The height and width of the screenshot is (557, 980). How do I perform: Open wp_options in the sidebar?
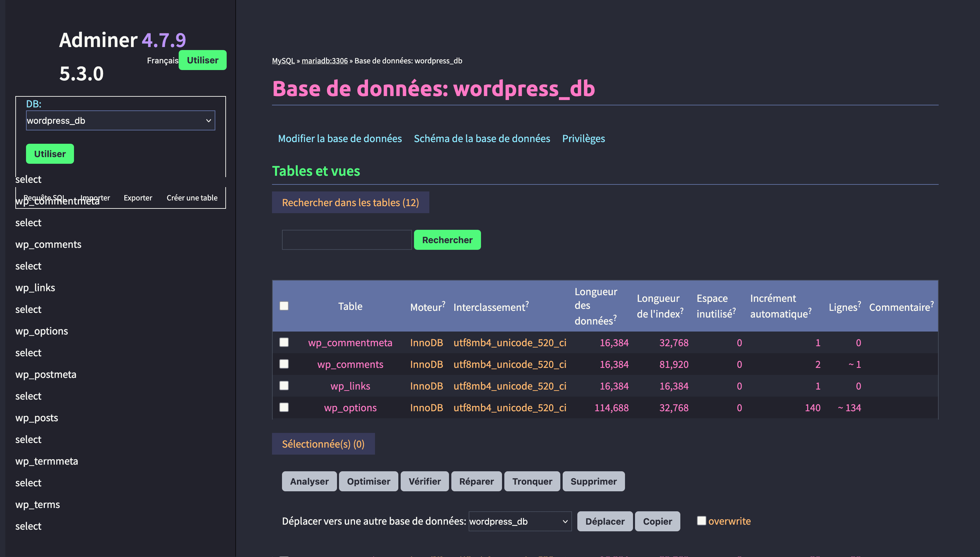(x=42, y=331)
